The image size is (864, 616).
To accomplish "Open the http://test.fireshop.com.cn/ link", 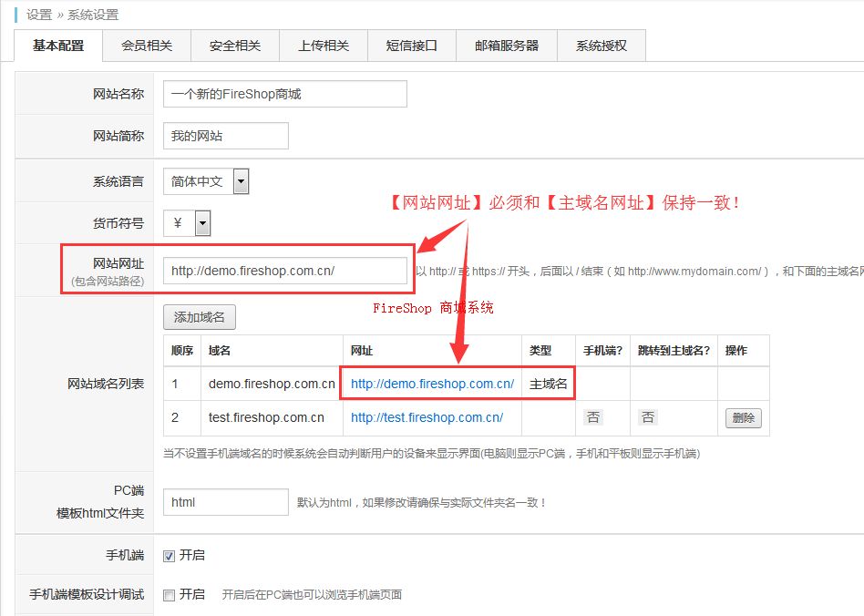I will coord(427,417).
